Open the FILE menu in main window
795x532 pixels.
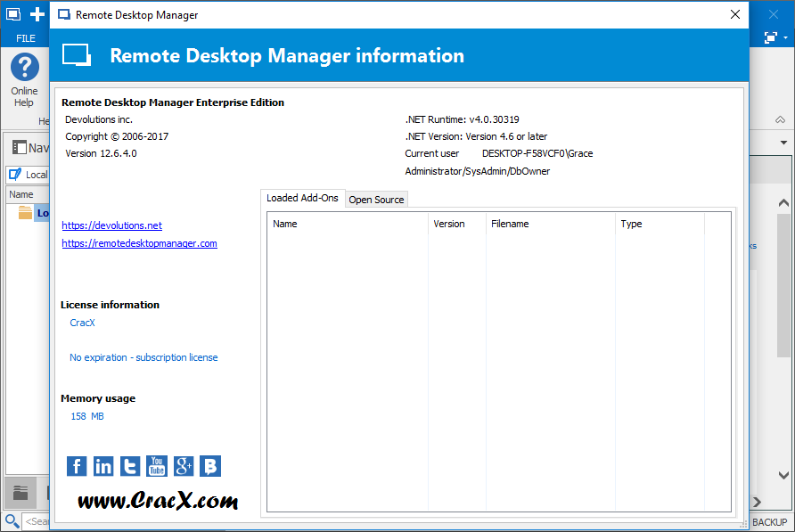point(26,38)
